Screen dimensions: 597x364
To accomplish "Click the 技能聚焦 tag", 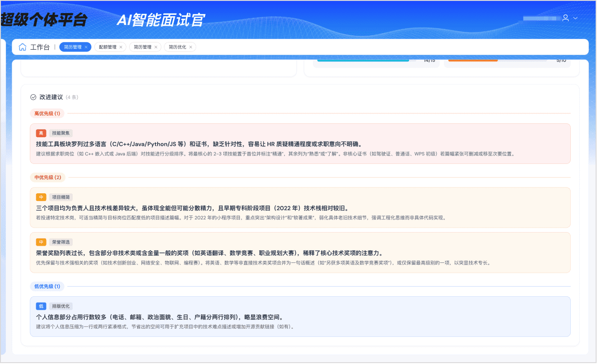I will pyautogui.click(x=61, y=133).
